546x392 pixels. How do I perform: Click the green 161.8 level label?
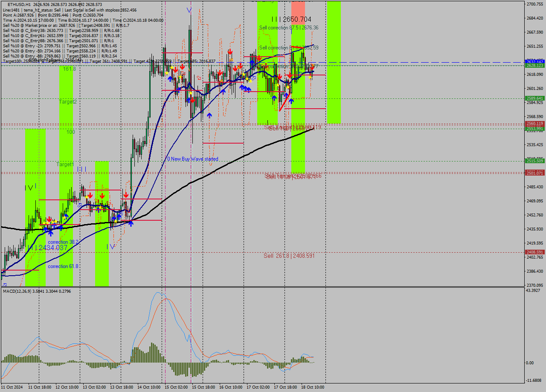(70, 68)
